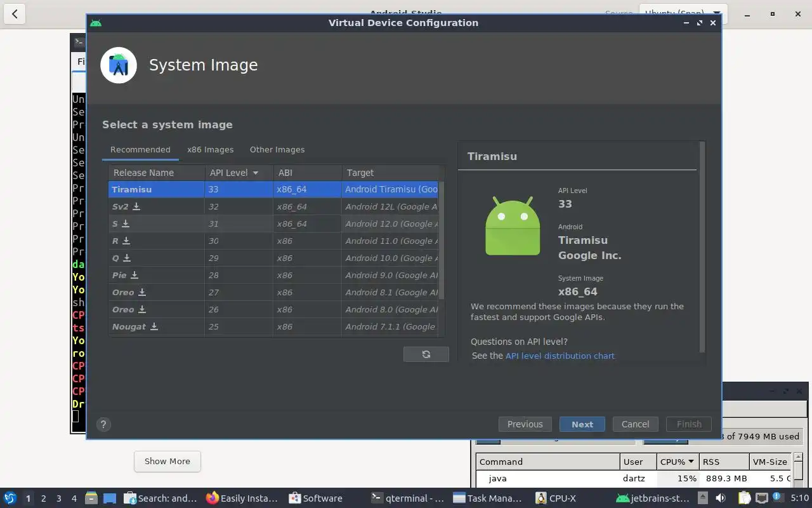Click the refresh system images button
Viewport: 812px width, 508px height.
coord(426,354)
